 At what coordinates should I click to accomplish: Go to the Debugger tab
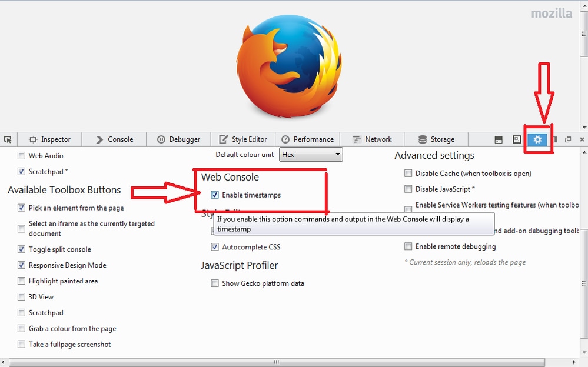point(178,139)
